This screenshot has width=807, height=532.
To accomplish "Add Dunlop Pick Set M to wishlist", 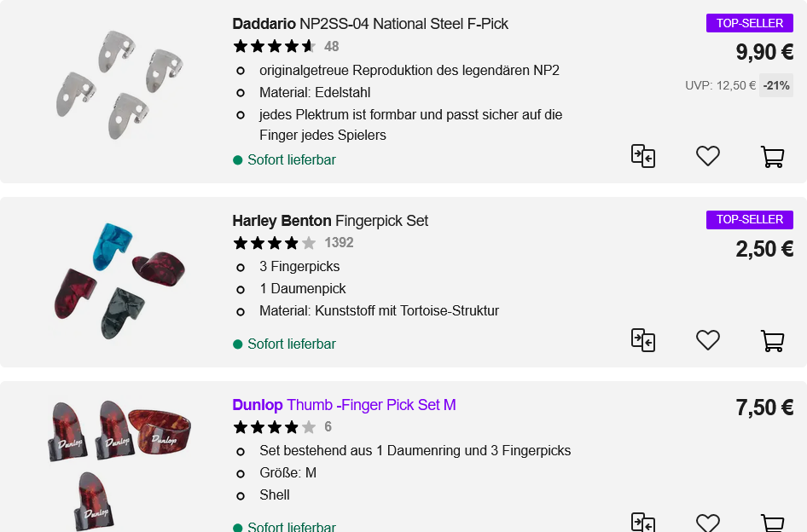I will tap(708, 523).
